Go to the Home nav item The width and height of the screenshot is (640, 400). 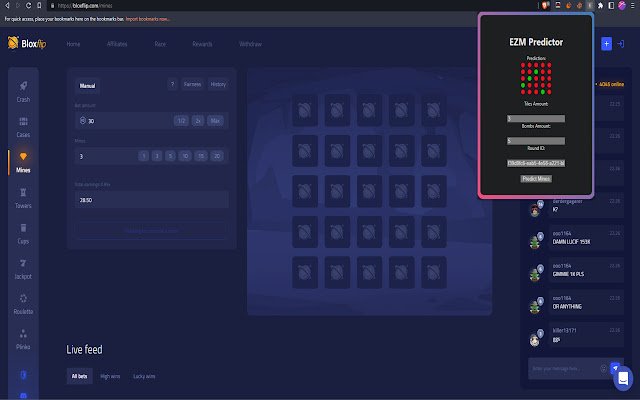[x=73, y=44]
